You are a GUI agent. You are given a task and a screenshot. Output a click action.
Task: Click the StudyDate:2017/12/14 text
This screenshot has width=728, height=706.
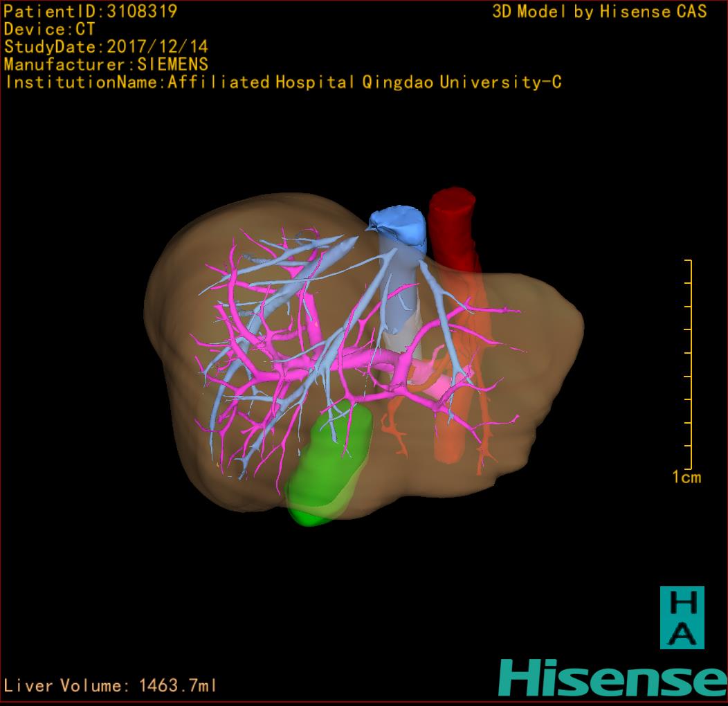pyautogui.click(x=106, y=46)
